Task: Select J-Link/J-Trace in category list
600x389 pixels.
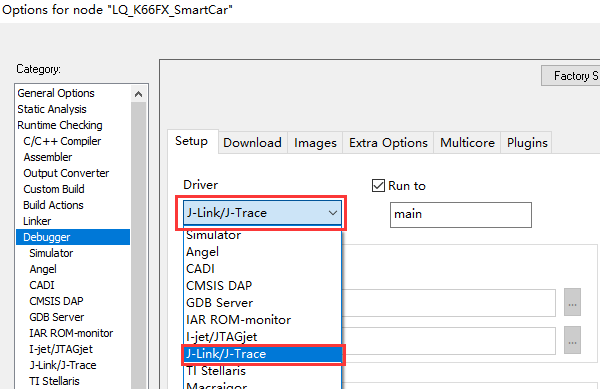Action: (63, 365)
